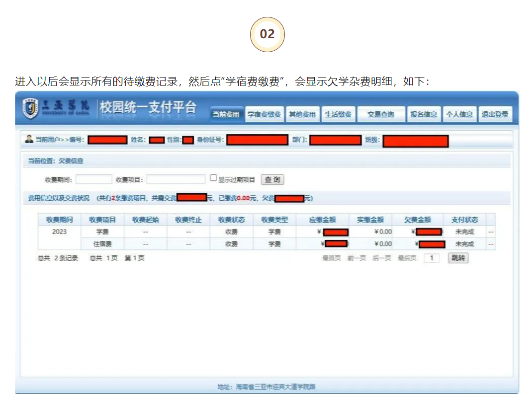
Task: Click the 跳转 page jump button
Action: coord(458,258)
